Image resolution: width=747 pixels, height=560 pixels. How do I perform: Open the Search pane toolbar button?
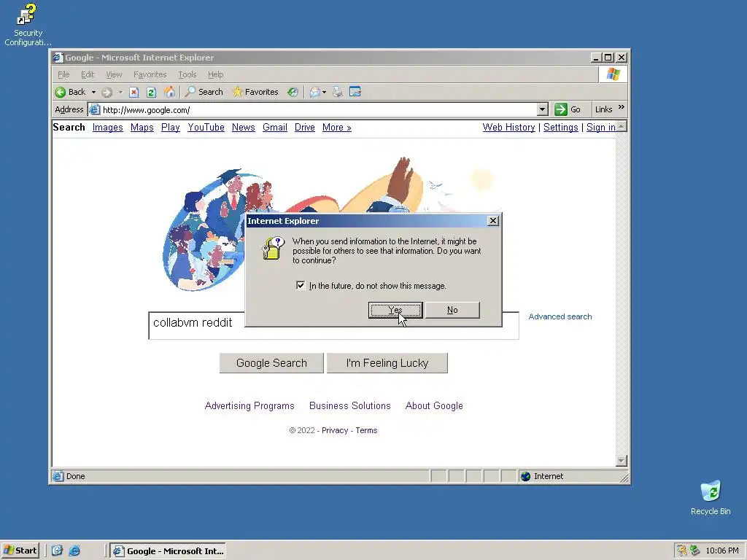tap(204, 92)
